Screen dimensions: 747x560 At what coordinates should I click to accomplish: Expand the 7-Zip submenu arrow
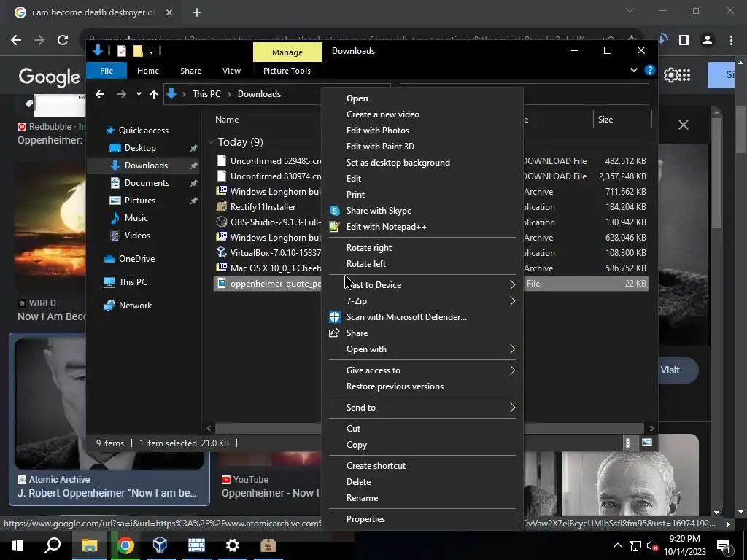tap(512, 301)
